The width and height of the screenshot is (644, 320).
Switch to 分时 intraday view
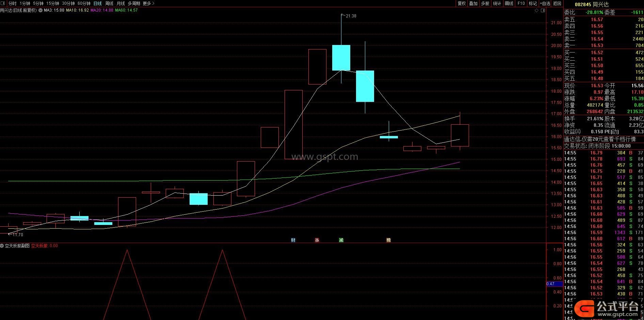pyautogui.click(x=13, y=3)
